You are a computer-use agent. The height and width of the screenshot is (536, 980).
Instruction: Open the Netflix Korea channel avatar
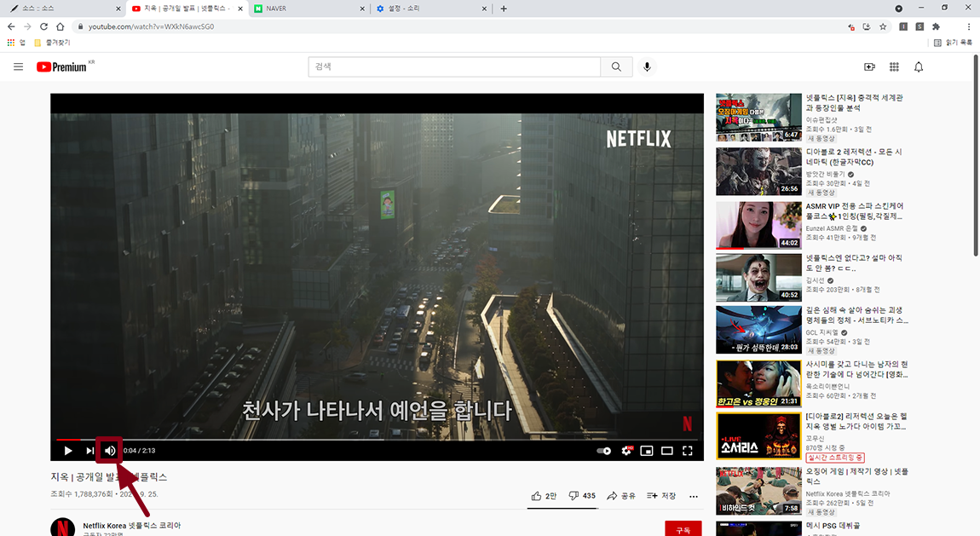click(x=62, y=528)
